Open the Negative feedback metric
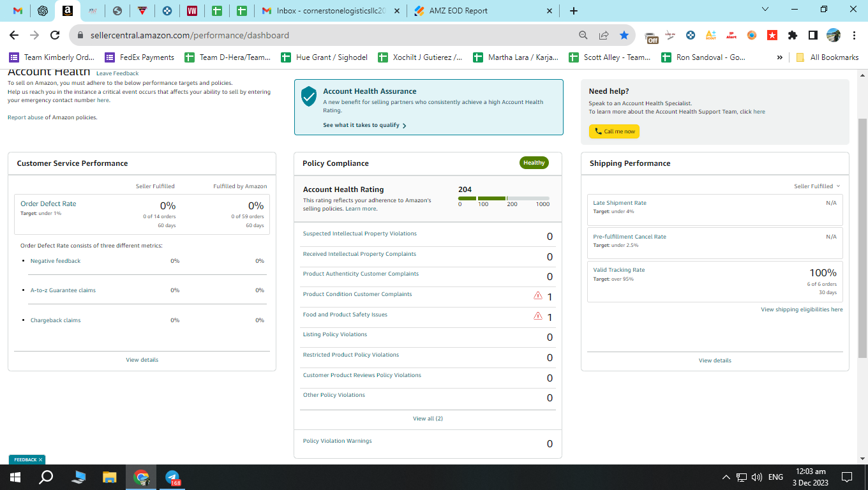This screenshot has height=490, width=868. point(56,261)
